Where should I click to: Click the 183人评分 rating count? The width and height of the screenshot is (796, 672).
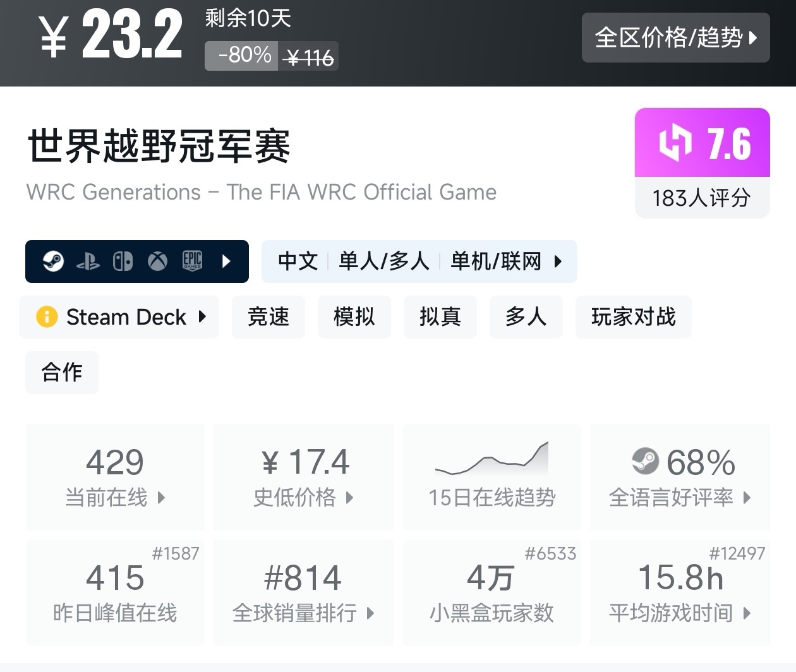pos(703,198)
